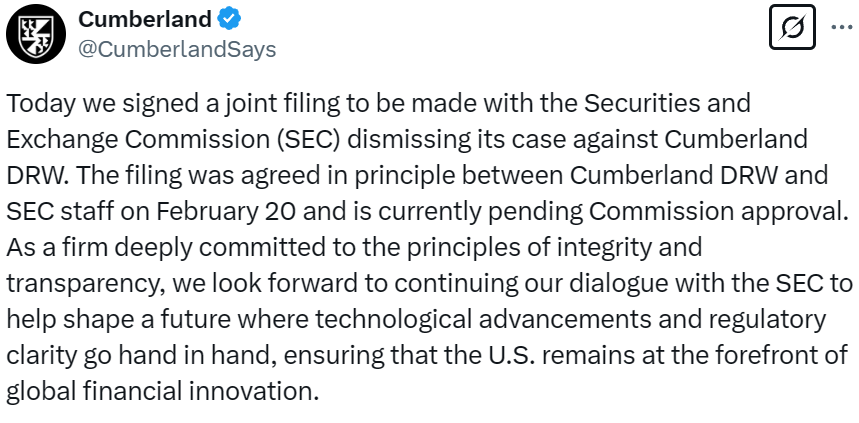859x423 pixels.
Task: Click the blue verified badge
Action: click(x=229, y=19)
